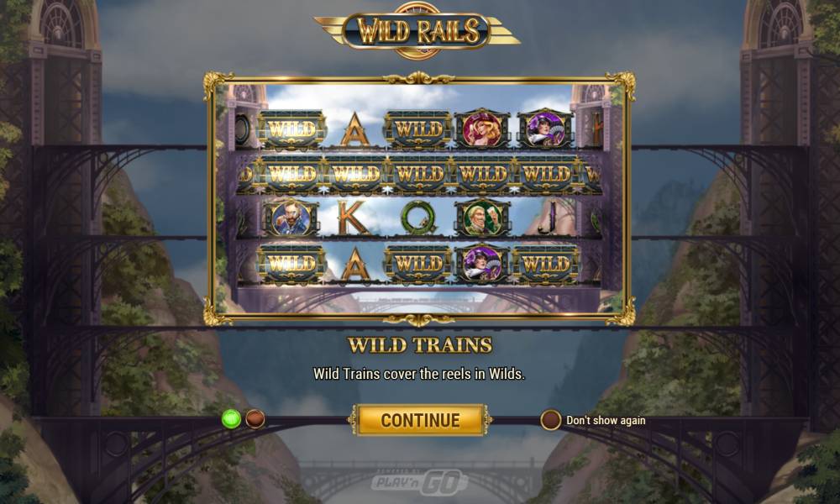Click the WILD TRAINS heading
This screenshot has width=840, height=504.
click(419, 345)
